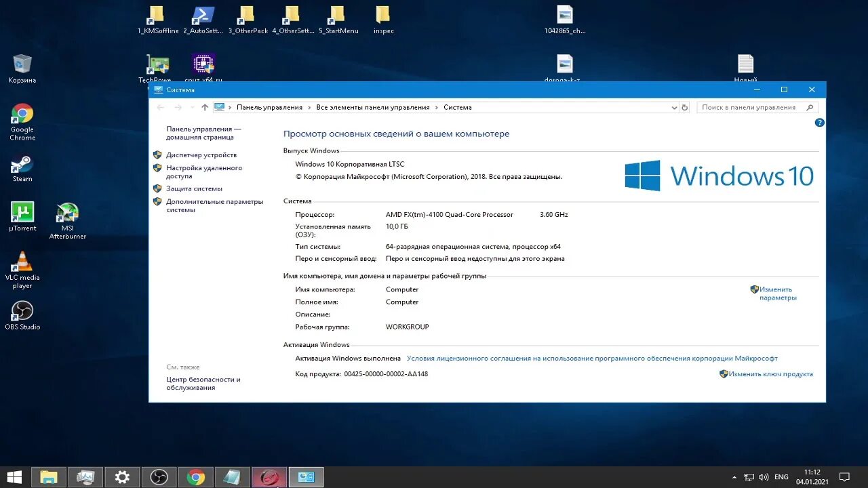Click breadcrumb Система in address bar
Image resolution: width=868 pixels, height=488 pixels.
pyautogui.click(x=458, y=107)
